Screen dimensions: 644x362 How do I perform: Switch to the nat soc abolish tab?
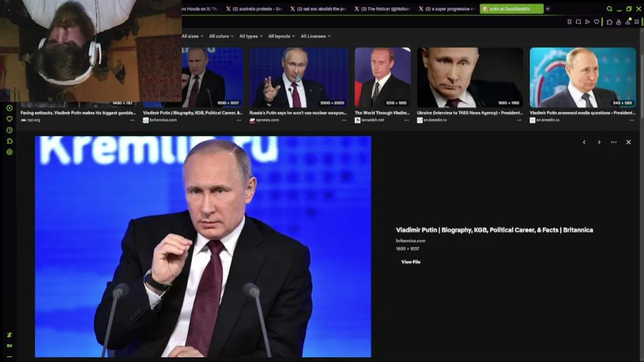318,9
